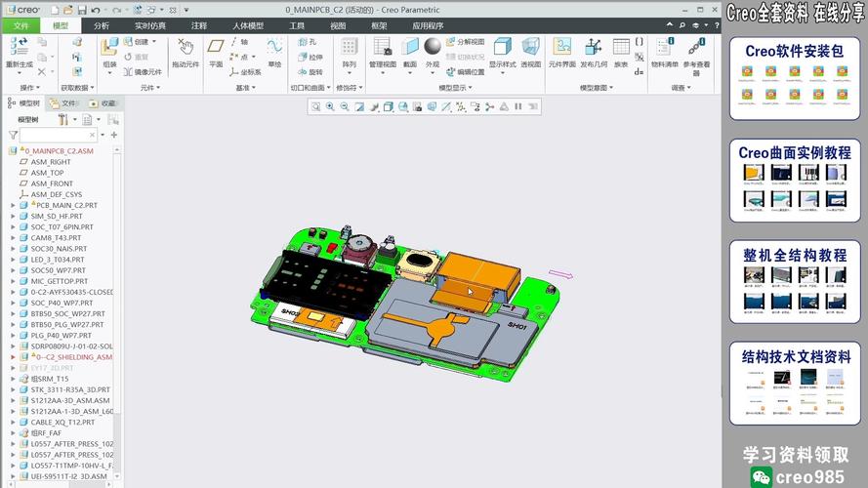Switch to the Applications (应用程序) tab
868x488 pixels.
click(x=428, y=26)
